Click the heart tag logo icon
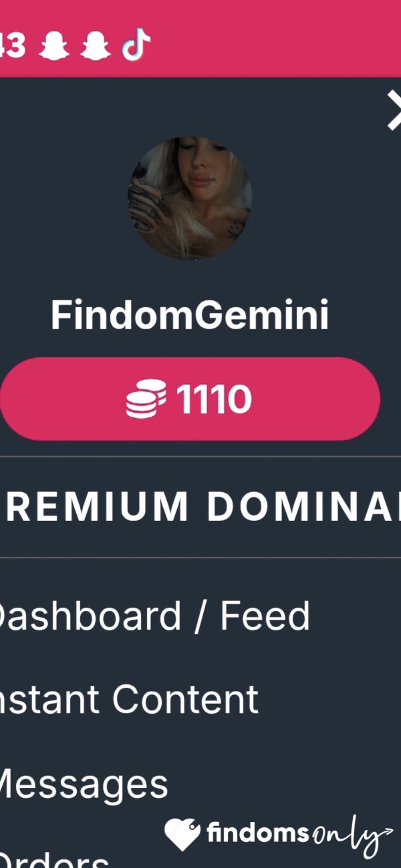Screen dimensions: 401x868 tap(182, 835)
